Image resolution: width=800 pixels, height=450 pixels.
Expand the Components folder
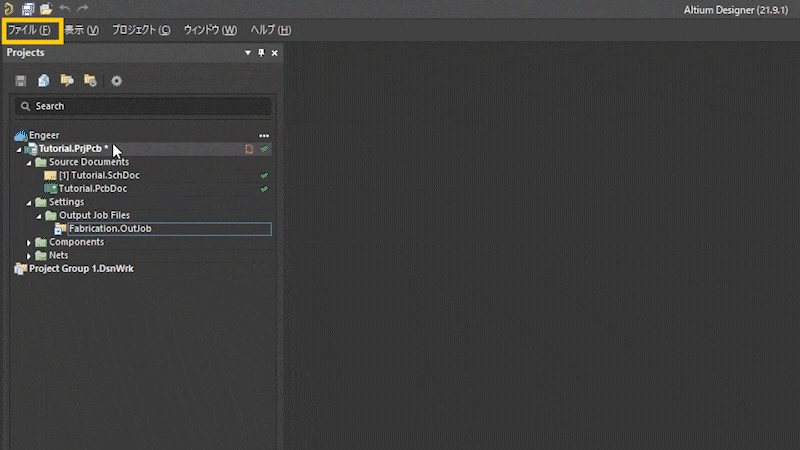pyautogui.click(x=29, y=243)
